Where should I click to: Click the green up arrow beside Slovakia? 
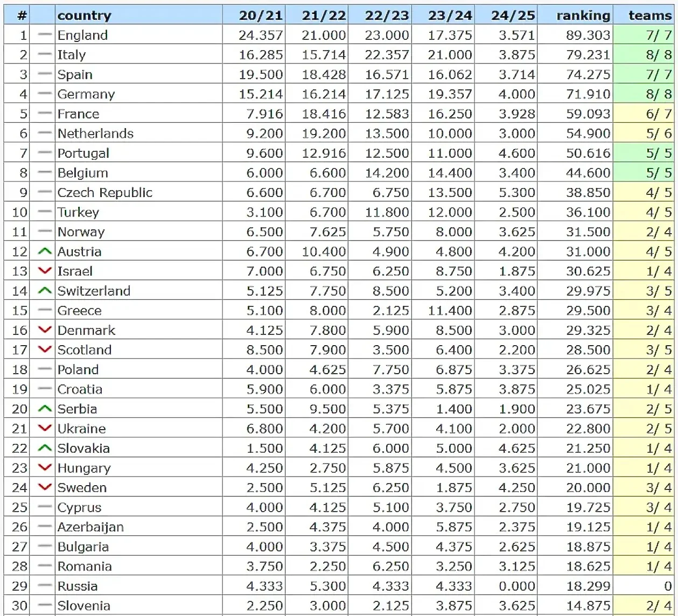(45, 448)
